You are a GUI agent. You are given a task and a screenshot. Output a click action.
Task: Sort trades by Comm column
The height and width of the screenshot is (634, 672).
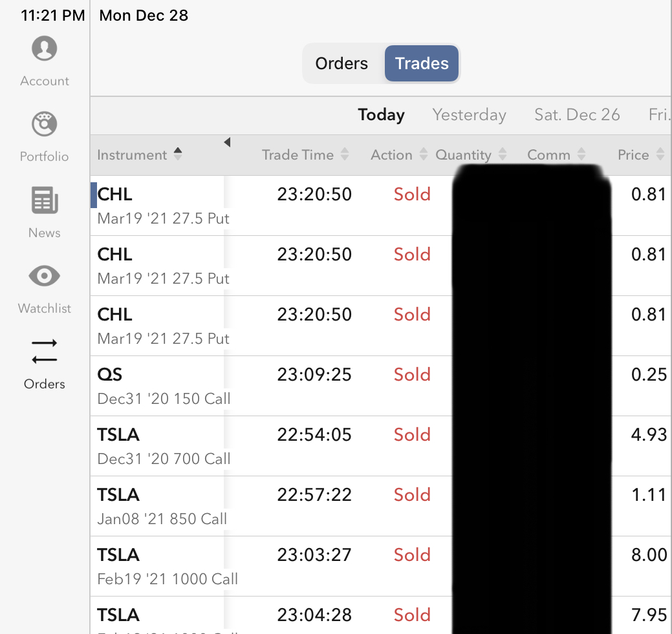[556, 155]
